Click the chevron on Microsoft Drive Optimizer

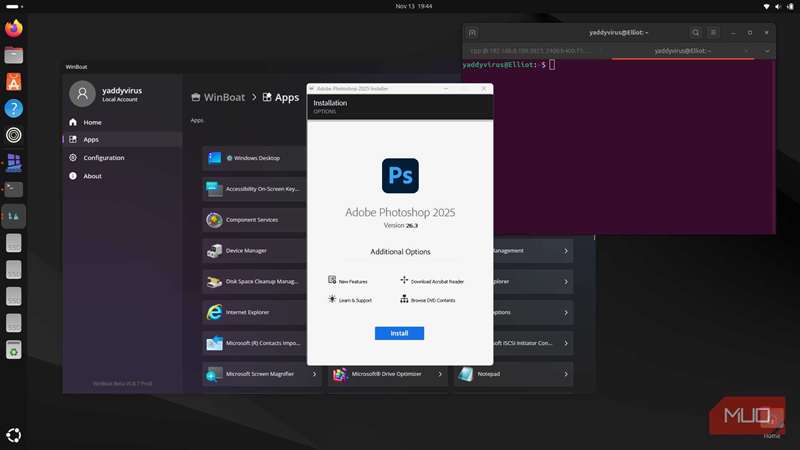[x=439, y=374]
